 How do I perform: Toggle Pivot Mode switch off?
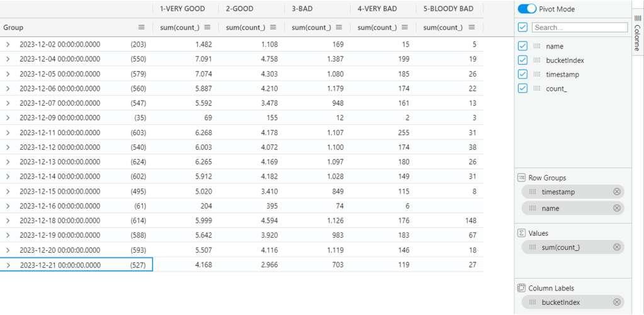[527, 9]
